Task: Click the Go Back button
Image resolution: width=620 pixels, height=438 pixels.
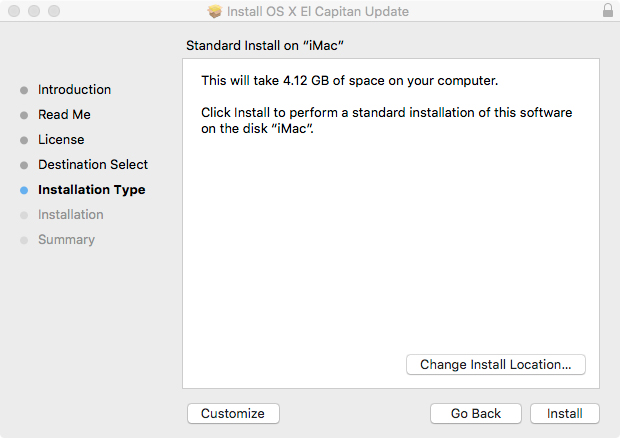Action: pyautogui.click(x=476, y=413)
